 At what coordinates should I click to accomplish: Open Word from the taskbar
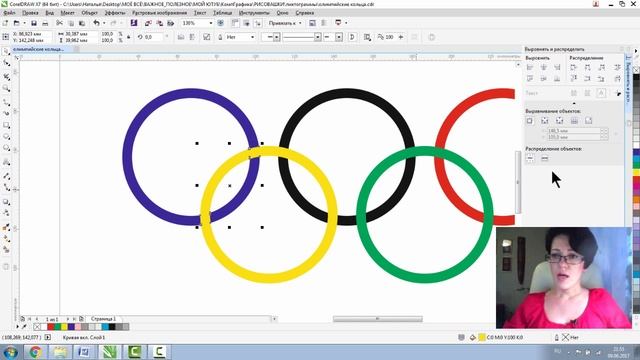click(85, 352)
